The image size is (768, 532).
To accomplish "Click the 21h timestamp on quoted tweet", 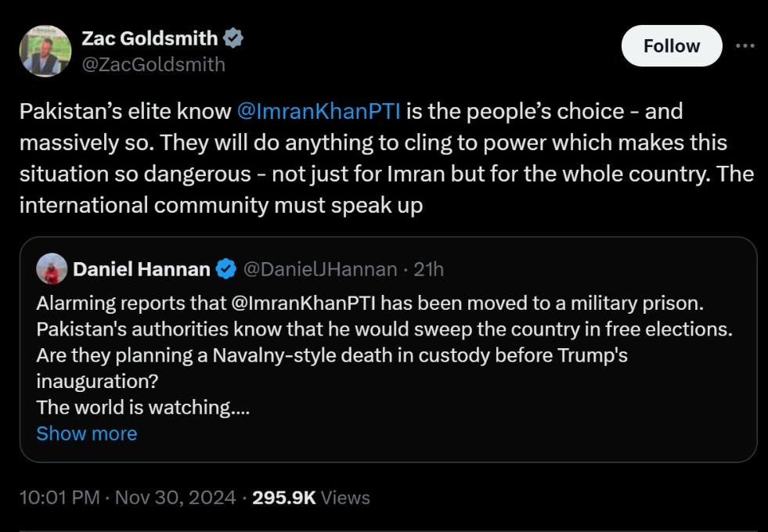I will click(429, 270).
